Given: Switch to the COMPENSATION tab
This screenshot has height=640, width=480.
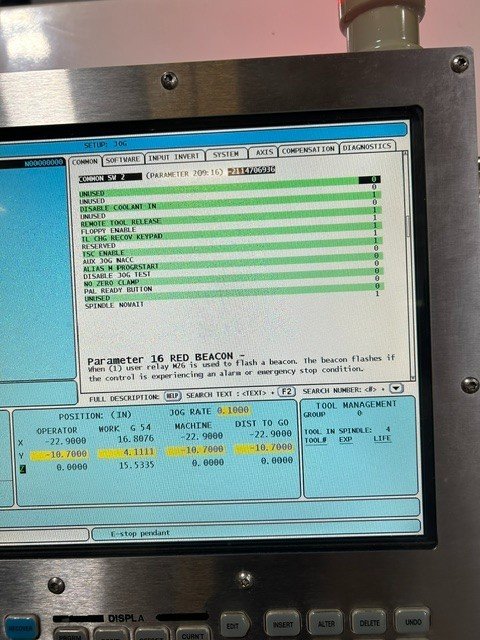Looking at the screenshot, I should pyautogui.click(x=309, y=150).
